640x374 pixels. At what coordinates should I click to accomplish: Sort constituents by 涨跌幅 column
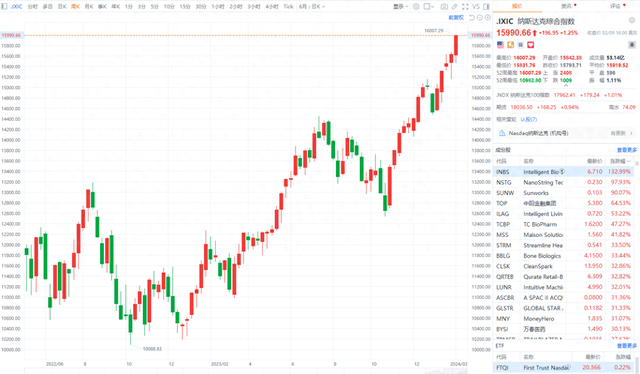coord(620,161)
